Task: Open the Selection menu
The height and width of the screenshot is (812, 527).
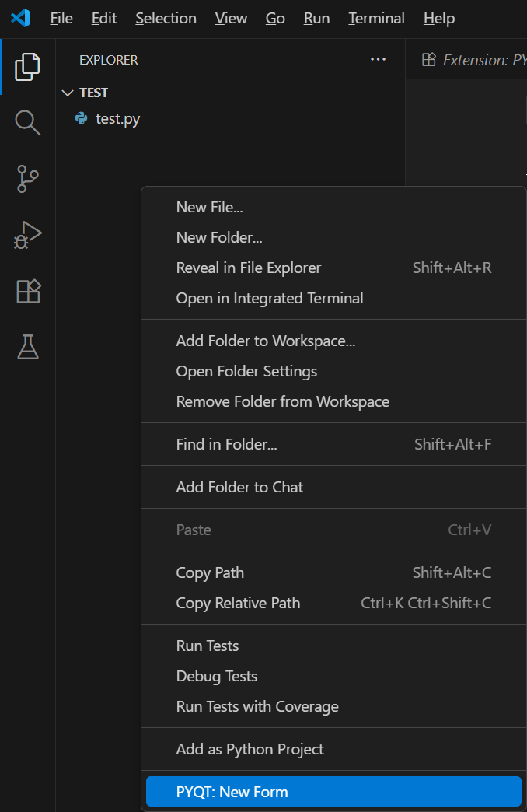Action: 166,18
